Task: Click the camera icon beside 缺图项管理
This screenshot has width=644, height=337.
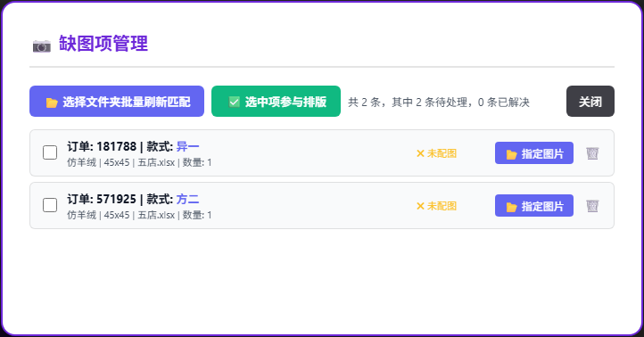Action: tap(42, 45)
